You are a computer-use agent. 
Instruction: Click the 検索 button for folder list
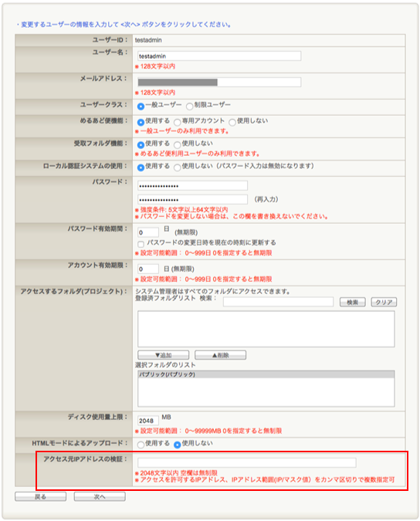pyautogui.click(x=353, y=302)
